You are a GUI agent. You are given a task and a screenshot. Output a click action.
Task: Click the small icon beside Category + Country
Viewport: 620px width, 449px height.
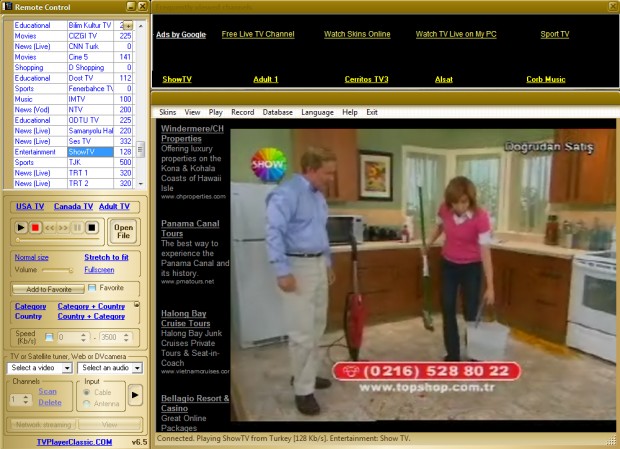point(136,304)
